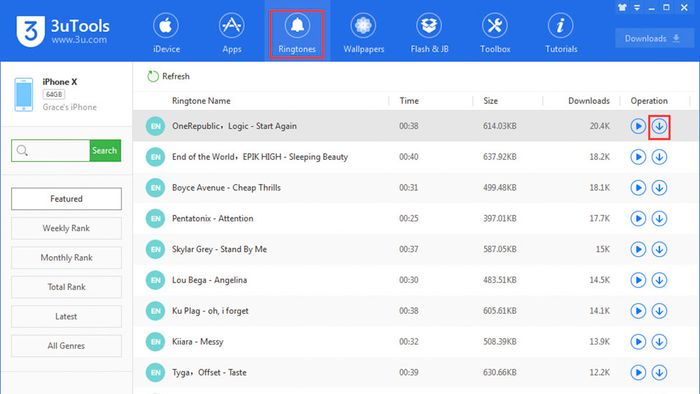
Task: Play Pentatonix Attention ringtone
Action: [638, 219]
